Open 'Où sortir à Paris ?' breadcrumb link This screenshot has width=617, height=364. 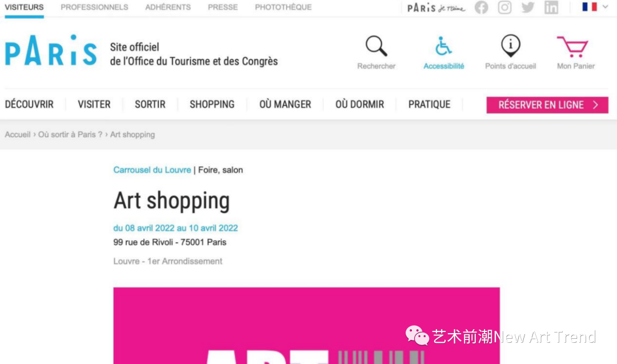click(x=70, y=135)
